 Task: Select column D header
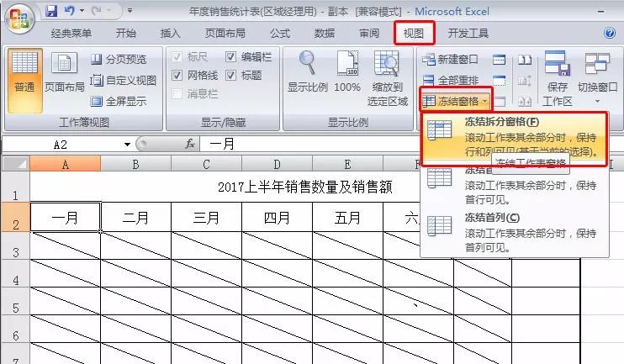pyautogui.click(x=277, y=163)
